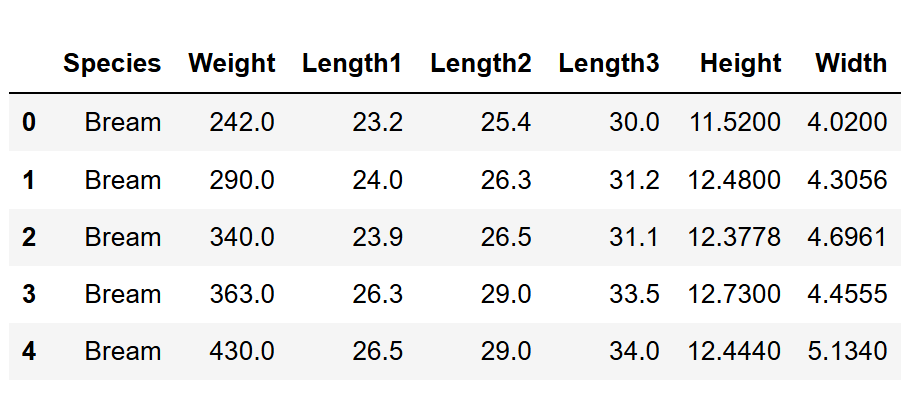Click row index 4
Screen dimensions: 913x398
click(x=29, y=351)
